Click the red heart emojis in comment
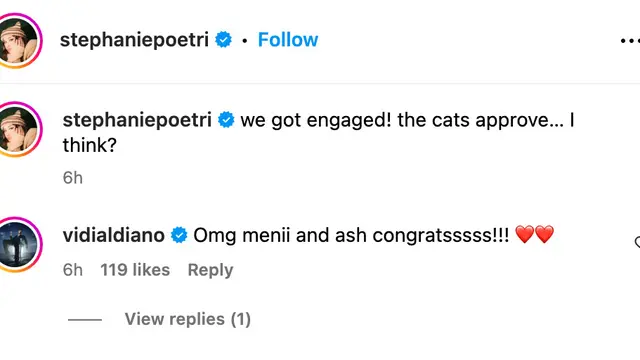 [x=534, y=235]
